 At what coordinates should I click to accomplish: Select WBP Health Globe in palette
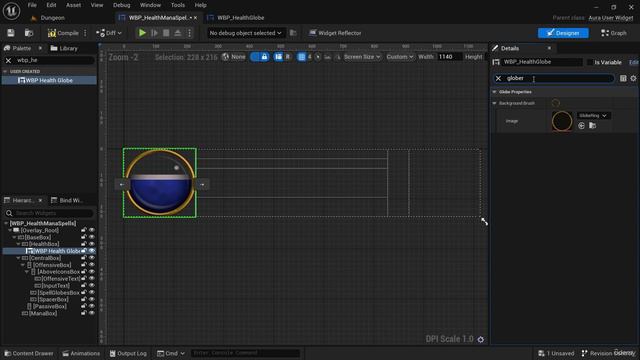click(x=49, y=80)
